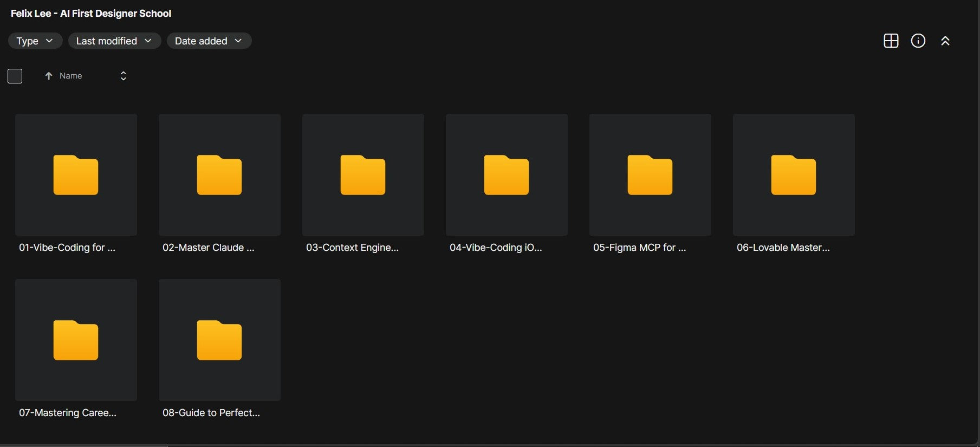The image size is (980, 447).
Task: Open the 06-Lovable Master folder icon
Action: (794, 174)
